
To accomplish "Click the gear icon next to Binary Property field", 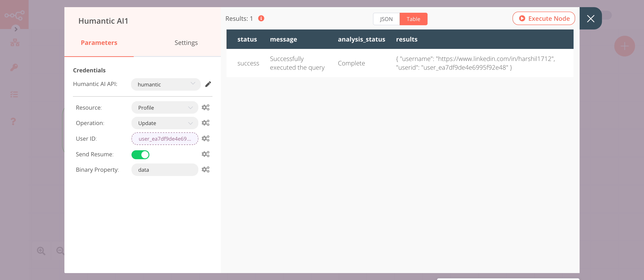I will click(205, 169).
